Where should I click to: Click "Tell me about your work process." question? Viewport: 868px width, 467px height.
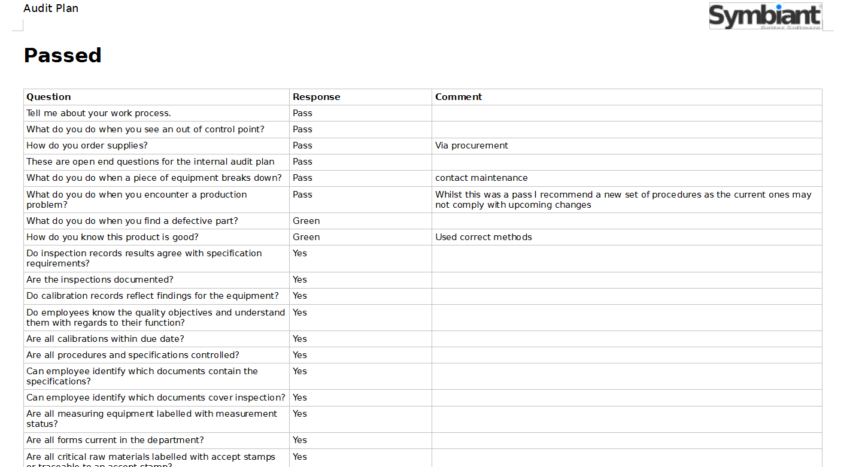coord(99,113)
